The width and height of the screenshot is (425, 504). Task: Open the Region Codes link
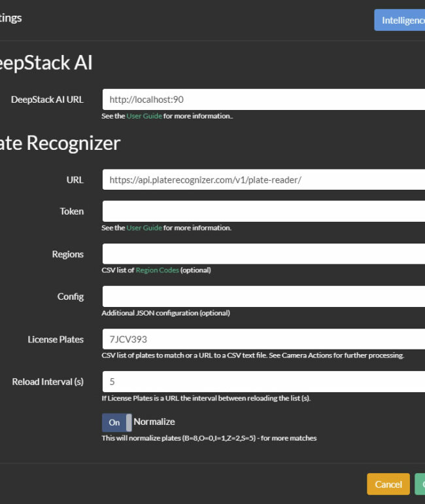(158, 270)
